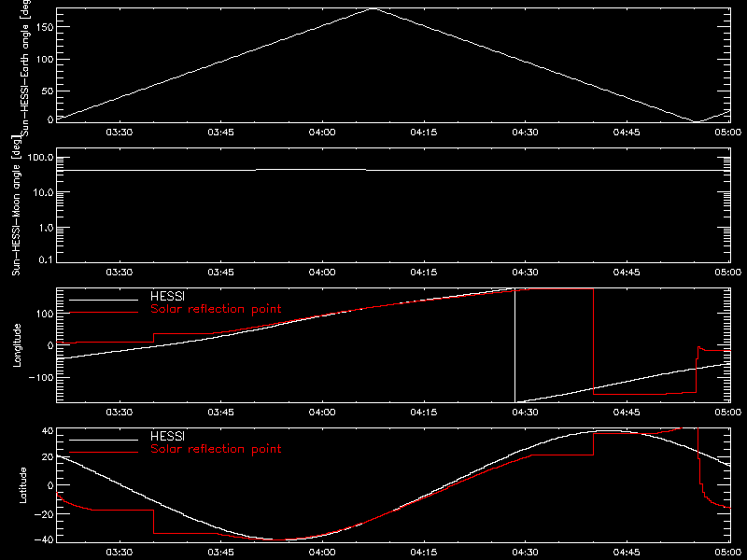
Task: Click '05:00' time label under Moon angle plot
Action: 728,272
